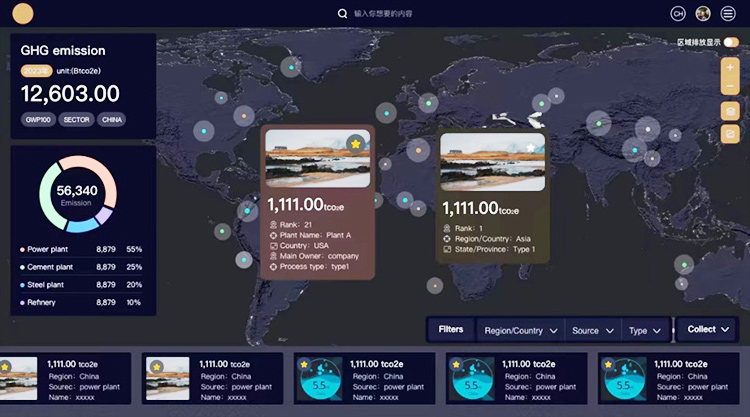Image resolution: width=750 pixels, height=417 pixels.
Task: Click the zoom out minus button
Action: (x=730, y=86)
